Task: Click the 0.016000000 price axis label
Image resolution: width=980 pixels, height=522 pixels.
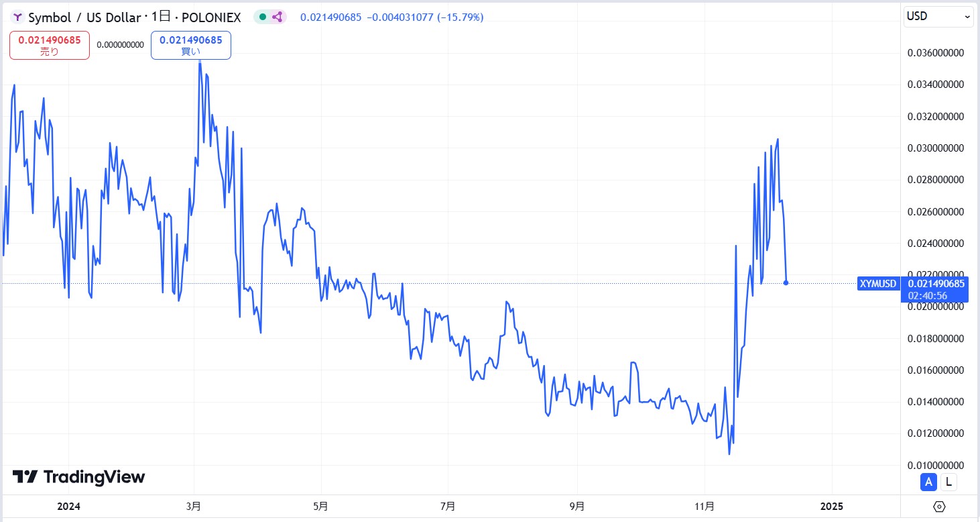Action: point(935,370)
